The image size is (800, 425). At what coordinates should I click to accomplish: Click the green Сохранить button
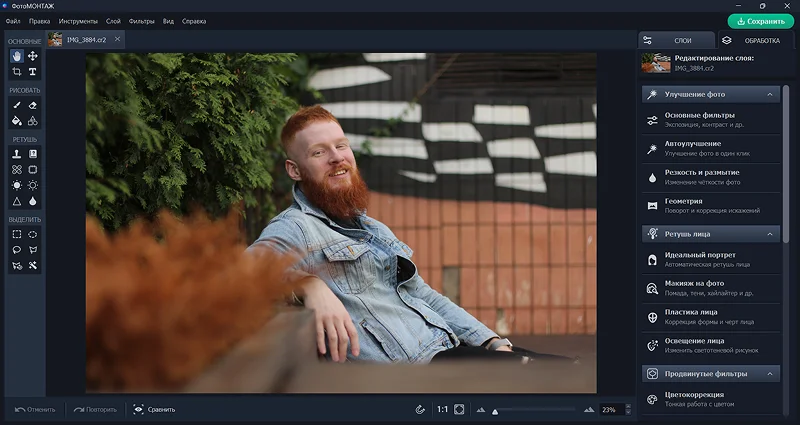coord(760,20)
